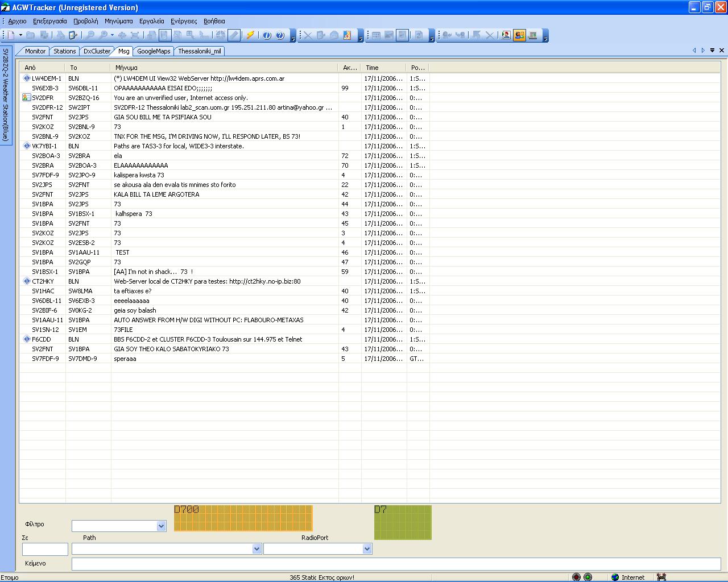Image resolution: width=728 pixels, height=582 pixels.
Task: Open the Φίλτρο filter dropdown
Action: [x=161, y=526]
